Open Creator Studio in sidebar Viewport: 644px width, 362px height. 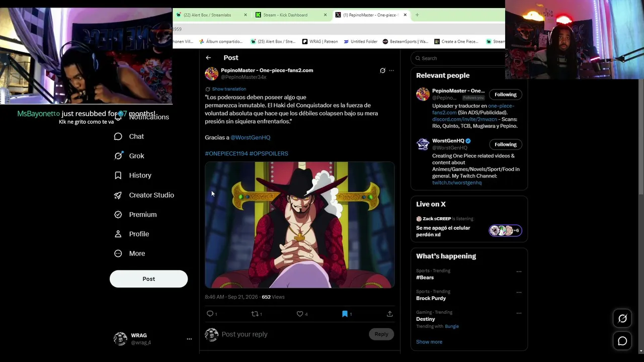point(144,195)
